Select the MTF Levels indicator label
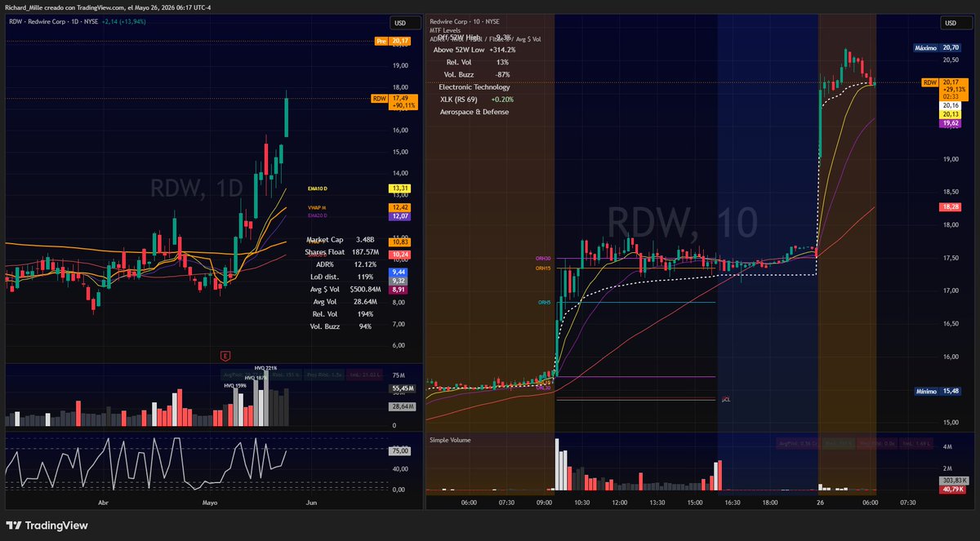The width and height of the screenshot is (980, 541). tap(446, 30)
